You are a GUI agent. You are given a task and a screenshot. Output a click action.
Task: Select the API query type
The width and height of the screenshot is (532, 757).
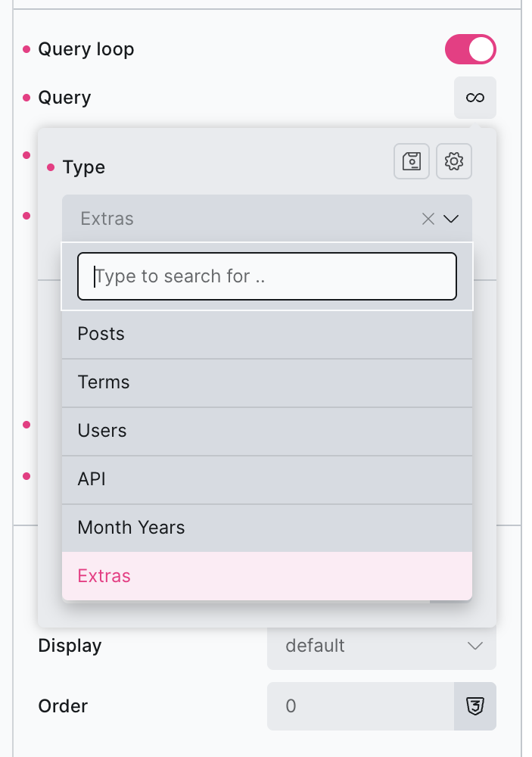[x=267, y=479]
